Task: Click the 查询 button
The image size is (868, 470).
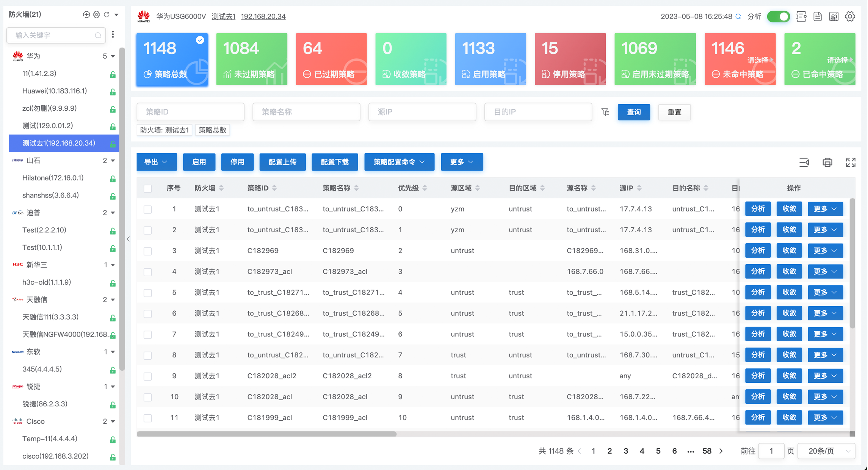Action: click(x=634, y=112)
